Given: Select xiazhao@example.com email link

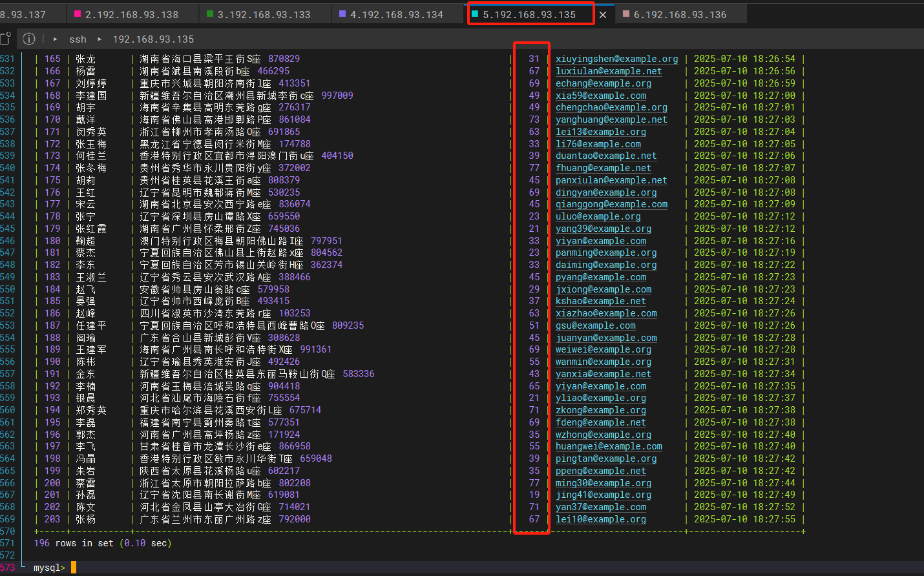Looking at the screenshot, I should tap(606, 313).
